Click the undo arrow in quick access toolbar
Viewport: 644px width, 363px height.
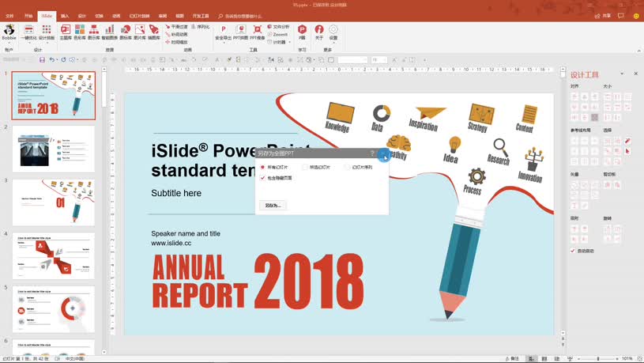click(x=51, y=60)
